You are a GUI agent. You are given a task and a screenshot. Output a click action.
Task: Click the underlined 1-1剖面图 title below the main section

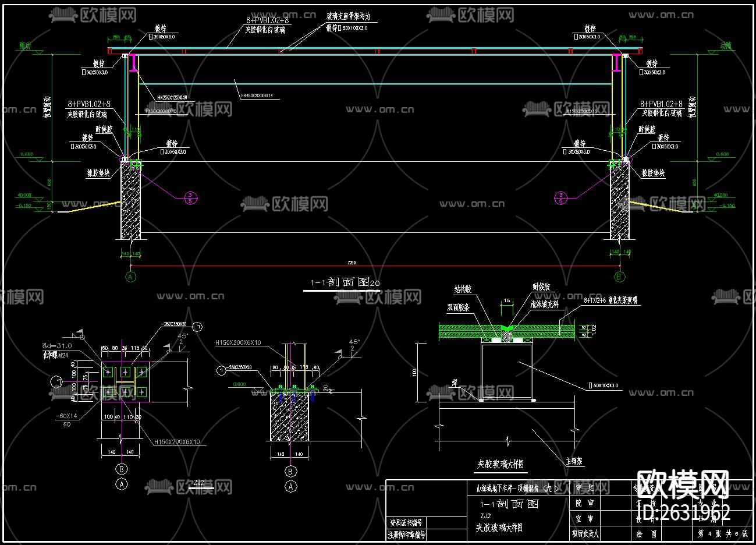pos(345,282)
